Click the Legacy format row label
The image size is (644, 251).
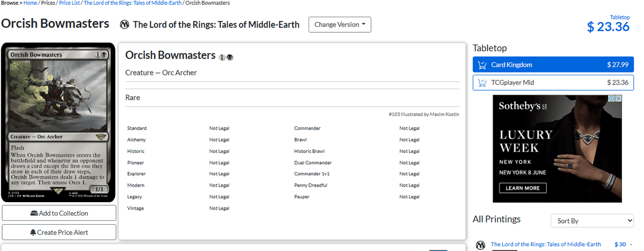pyautogui.click(x=135, y=197)
